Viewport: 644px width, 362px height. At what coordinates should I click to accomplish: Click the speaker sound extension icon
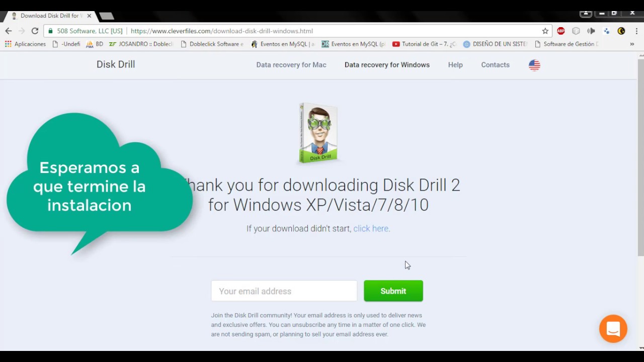point(591,31)
